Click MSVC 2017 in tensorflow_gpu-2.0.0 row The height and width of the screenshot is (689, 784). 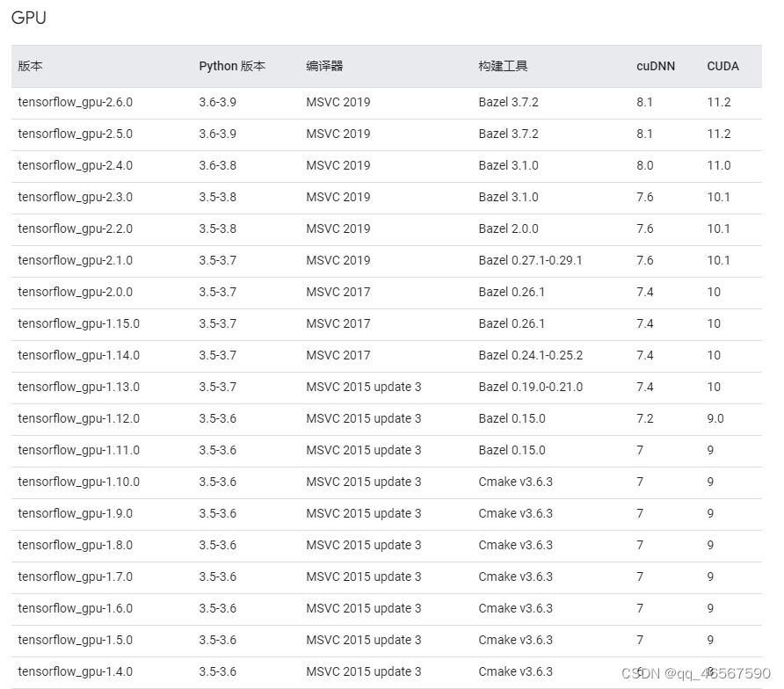coord(338,292)
